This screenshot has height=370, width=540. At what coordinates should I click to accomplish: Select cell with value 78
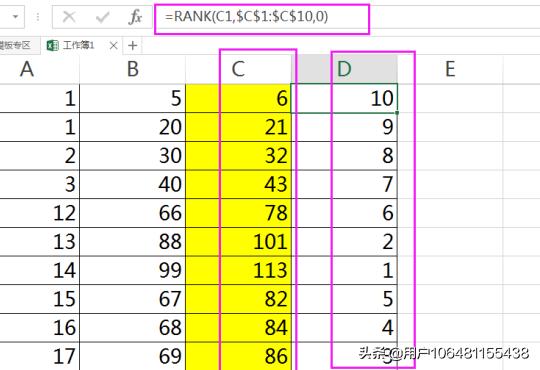(x=238, y=213)
